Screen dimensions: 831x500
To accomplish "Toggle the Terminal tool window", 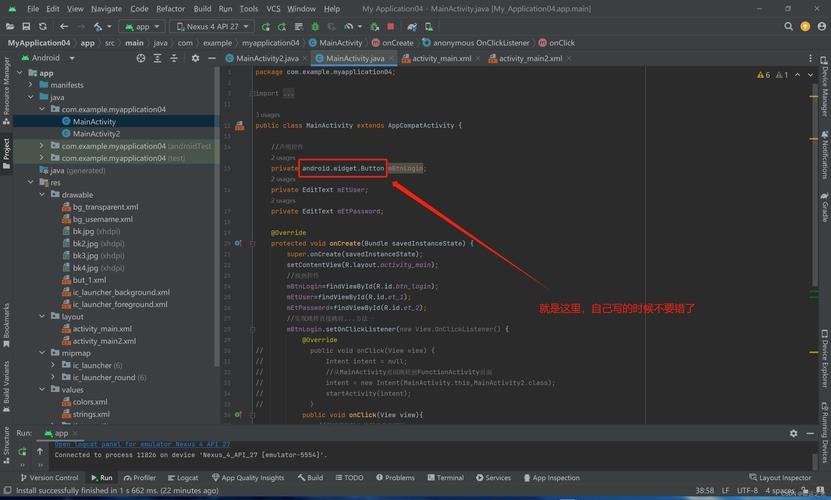I will [x=445, y=478].
